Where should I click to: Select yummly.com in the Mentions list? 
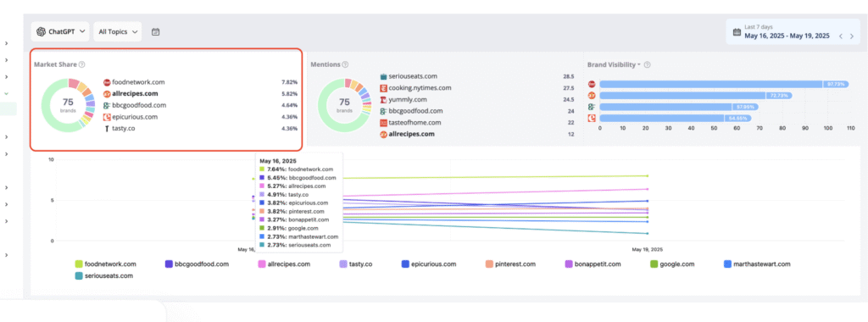tap(408, 100)
